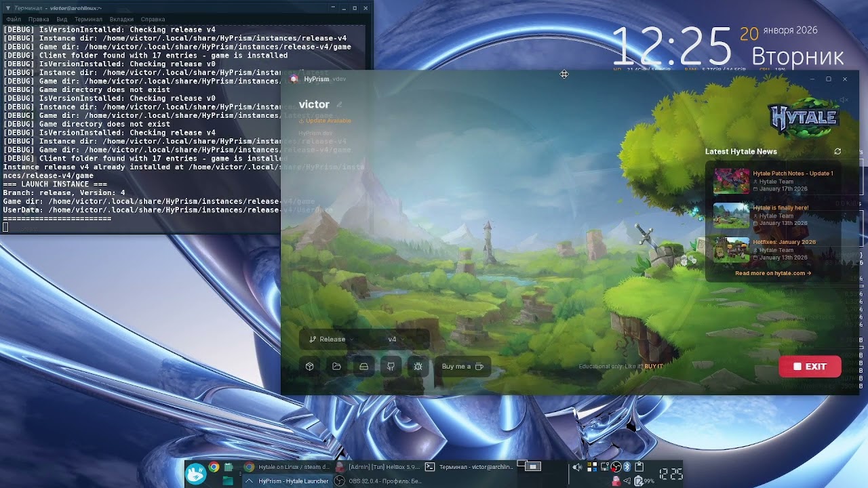
Task: Click the Hotfixes news thumbnail
Action: (x=731, y=249)
